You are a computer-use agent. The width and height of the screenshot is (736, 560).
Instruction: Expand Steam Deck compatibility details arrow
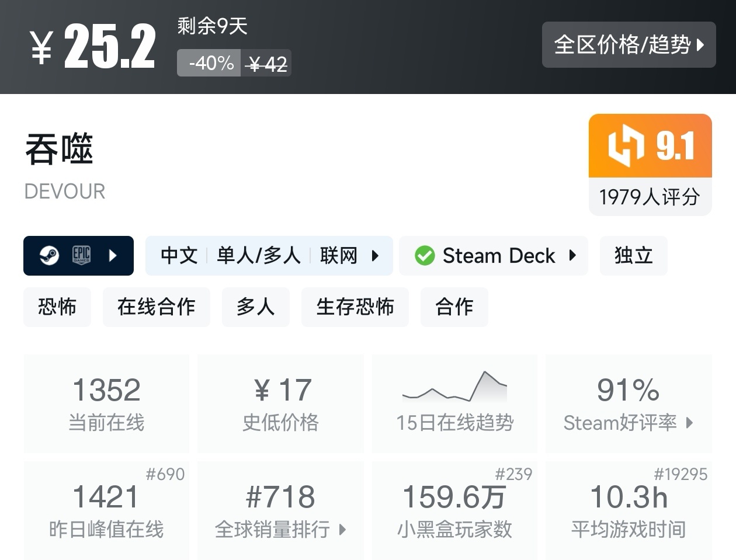pyautogui.click(x=571, y=255)
